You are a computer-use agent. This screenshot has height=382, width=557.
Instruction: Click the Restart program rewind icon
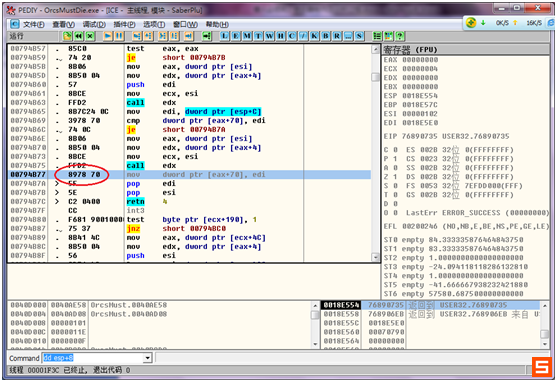[79, 36]
